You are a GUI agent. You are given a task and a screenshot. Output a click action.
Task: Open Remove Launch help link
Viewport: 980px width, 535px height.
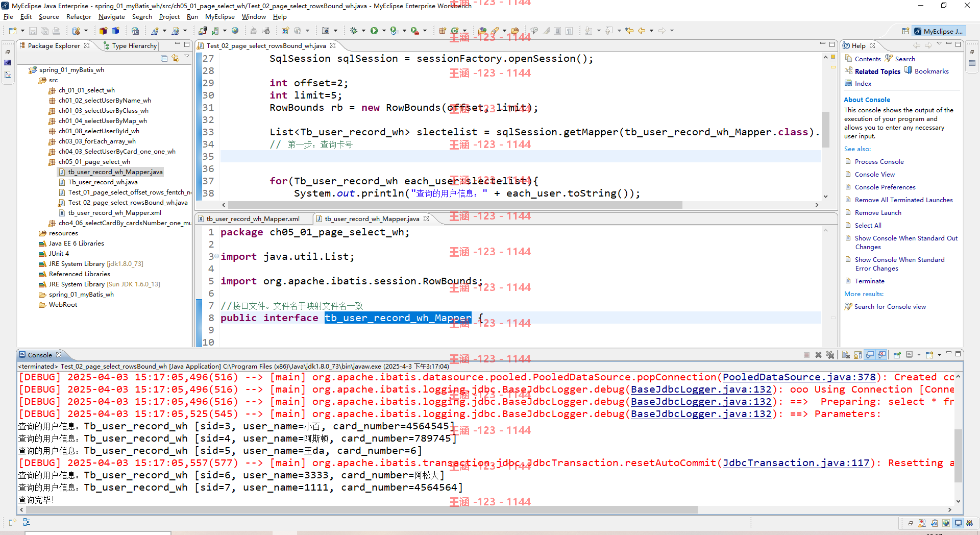[878, 212]
